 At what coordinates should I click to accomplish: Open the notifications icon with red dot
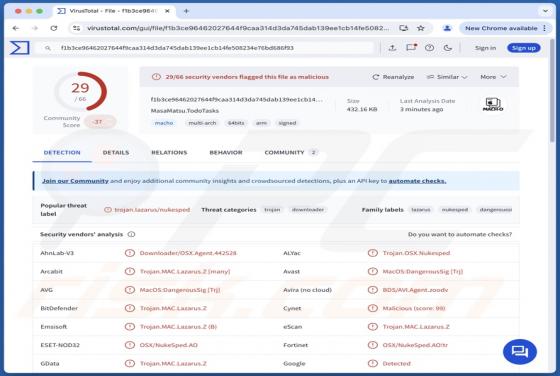coord(411,47)
